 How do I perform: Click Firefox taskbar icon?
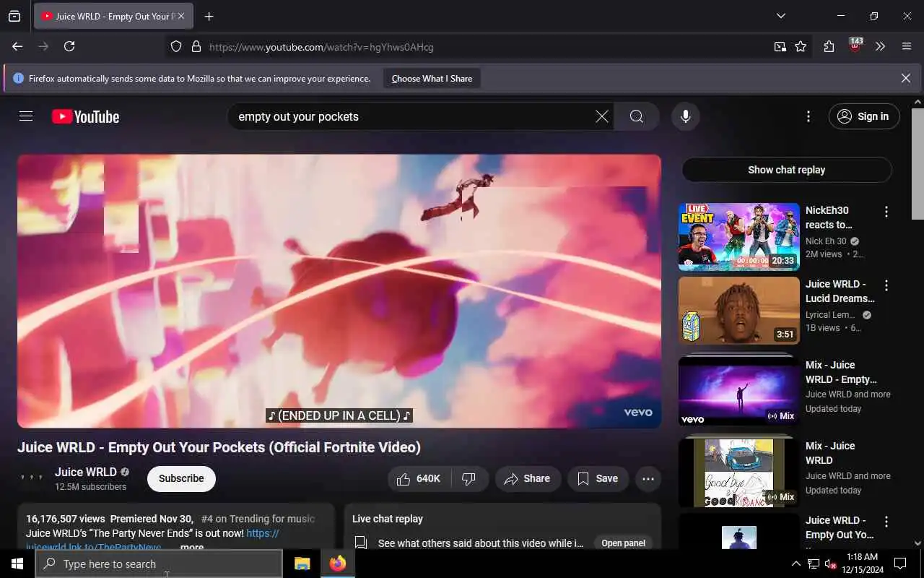(x=337, y=564)
